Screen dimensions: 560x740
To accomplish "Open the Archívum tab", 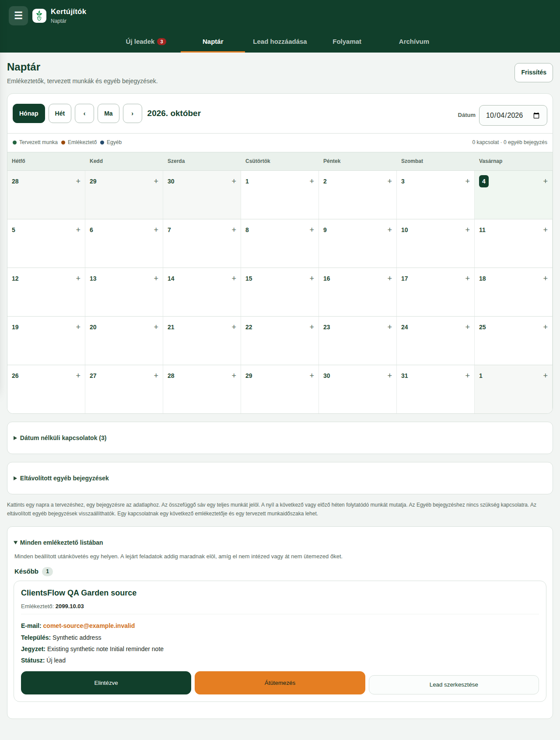I will [x=414, y=42].
